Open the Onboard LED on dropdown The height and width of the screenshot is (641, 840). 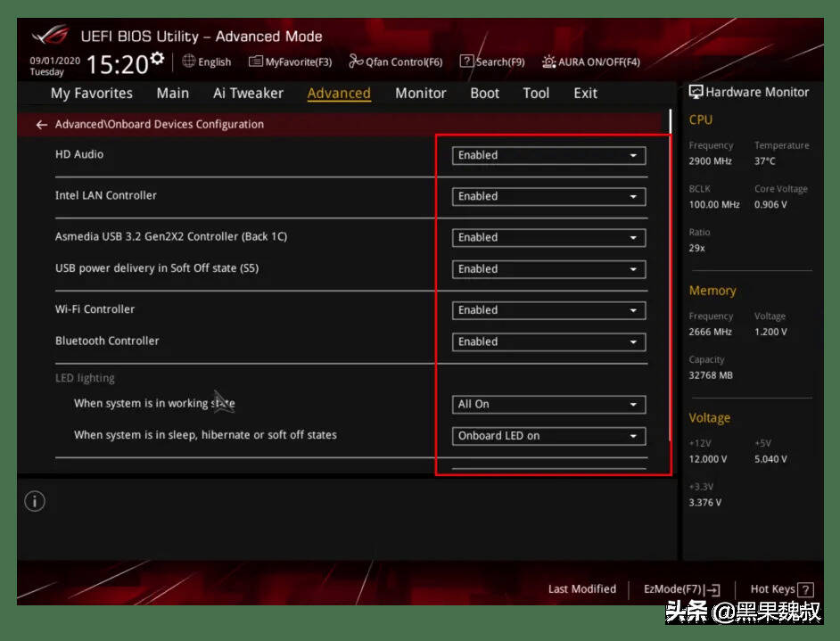point(548,437)
